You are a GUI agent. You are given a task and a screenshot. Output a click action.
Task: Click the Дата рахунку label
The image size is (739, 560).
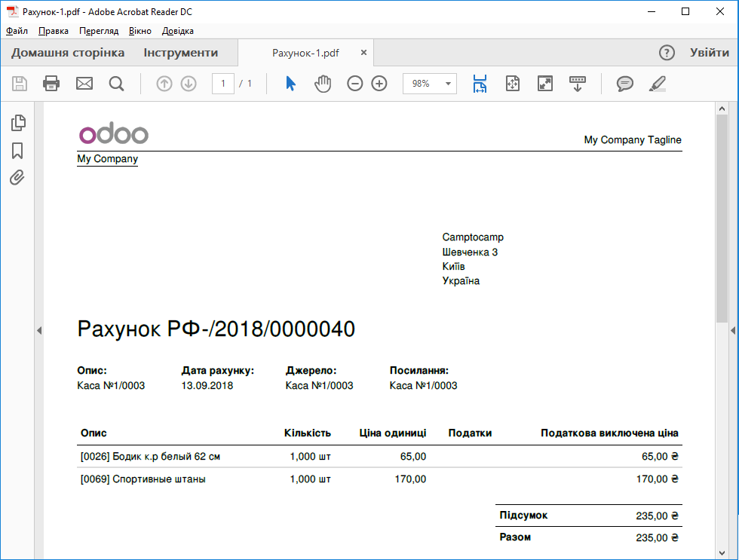(218, 371)
